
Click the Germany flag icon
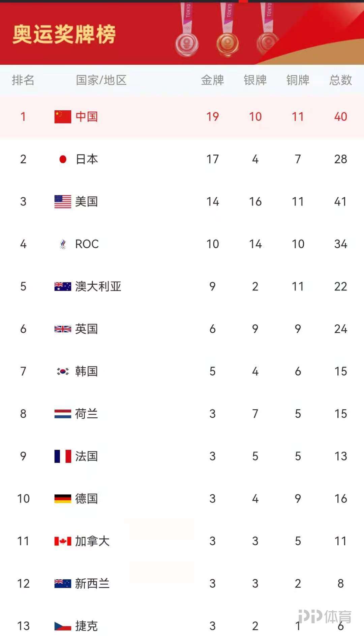point(63,499)
